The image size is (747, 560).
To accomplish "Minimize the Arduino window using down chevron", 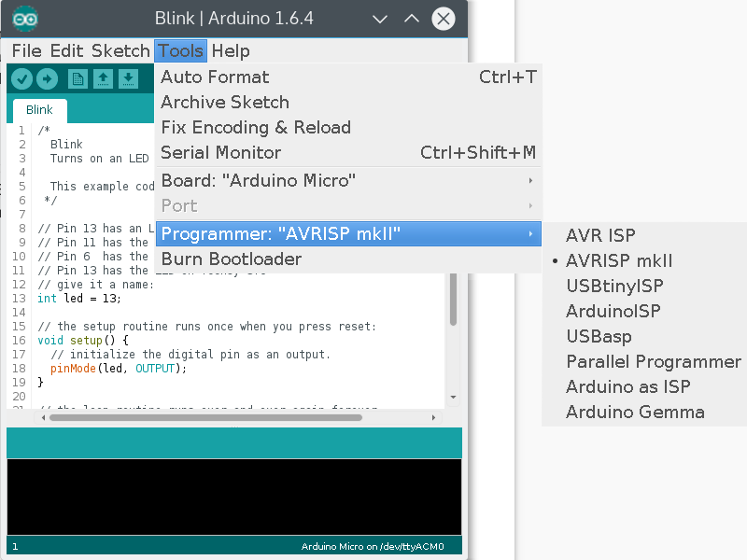I will pos(380,19).
